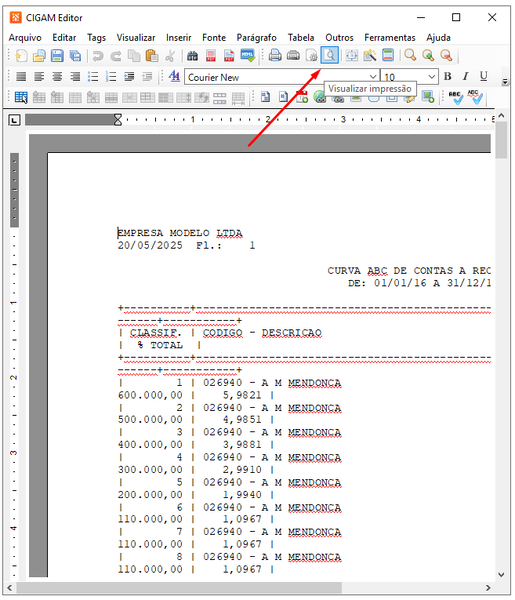Insert a table with the blue table icon
Screen dimensions: 515x600
(x=21, y=98)
